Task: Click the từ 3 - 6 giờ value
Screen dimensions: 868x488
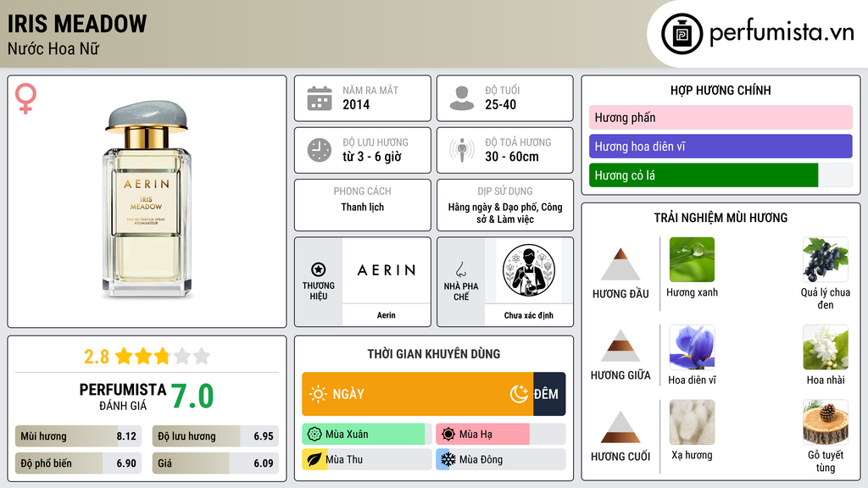Action: [372, 157]
